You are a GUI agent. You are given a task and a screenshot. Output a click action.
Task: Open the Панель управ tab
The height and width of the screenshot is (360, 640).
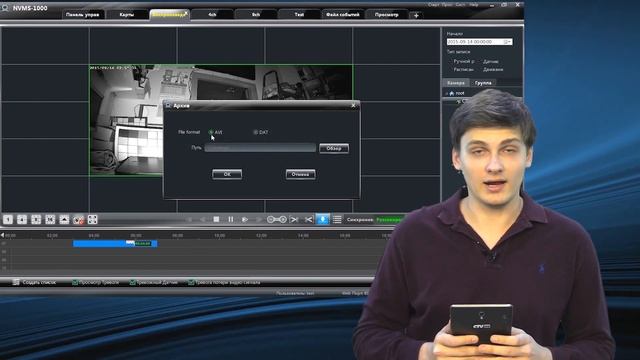(82, 15)
